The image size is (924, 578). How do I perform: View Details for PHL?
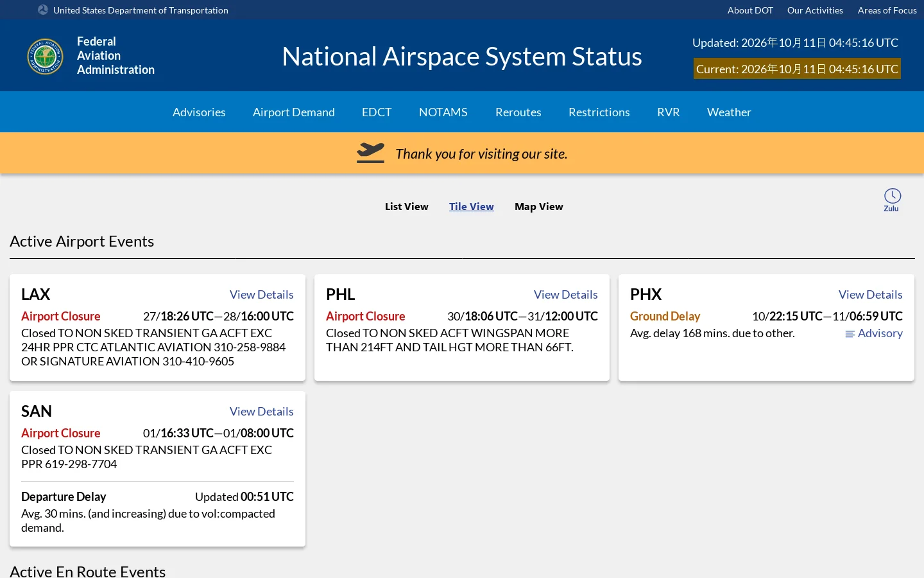tap(566, 294)
